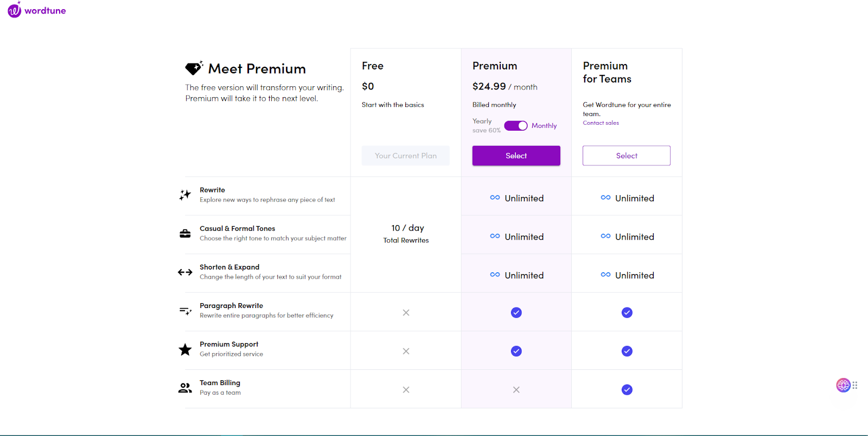Click 'Pay as a team' description
Screen dimensions: 868x436
(220, 392)
